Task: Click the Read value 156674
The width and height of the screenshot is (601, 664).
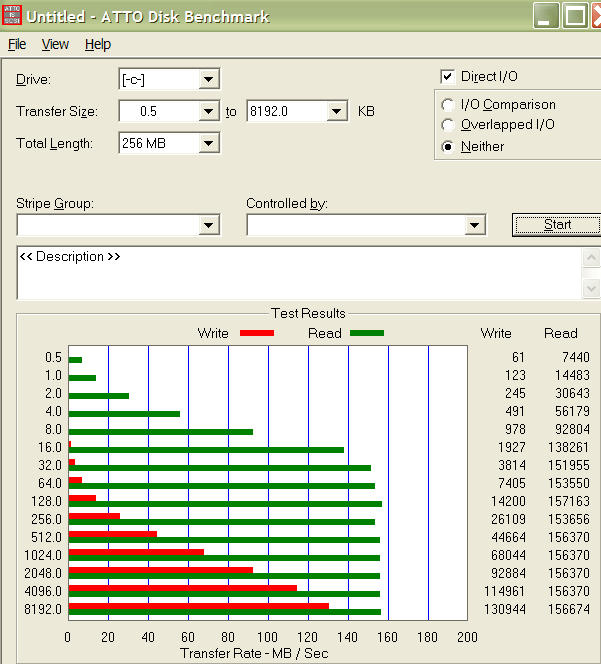Action: pyautogui.click(x=568, y=609)
